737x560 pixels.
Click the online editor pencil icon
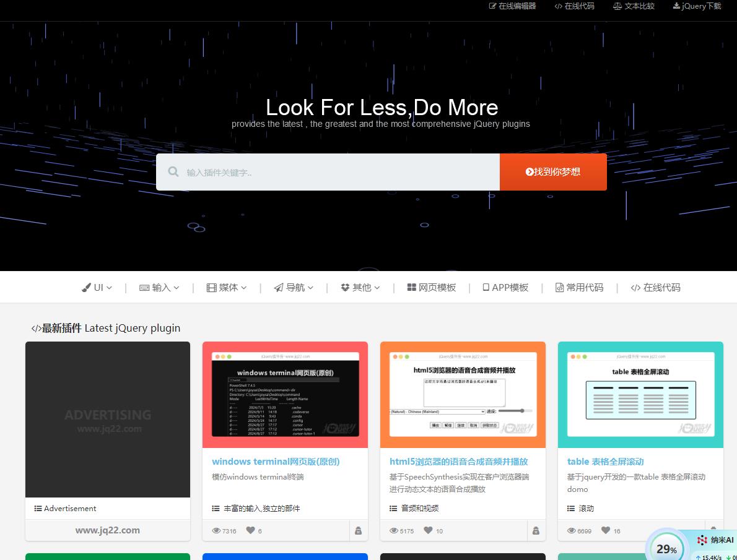click(493, 6)
